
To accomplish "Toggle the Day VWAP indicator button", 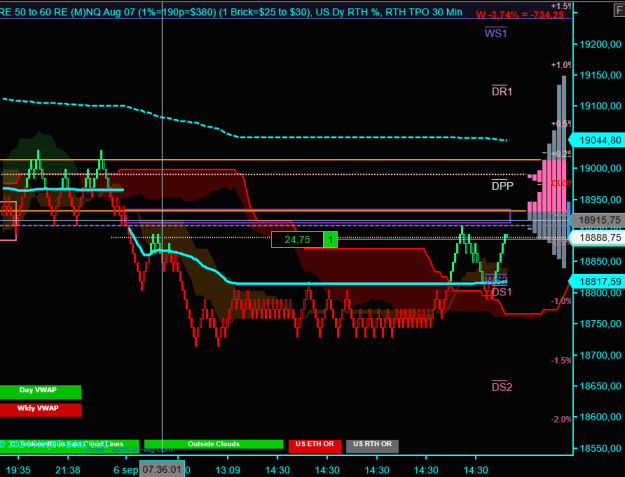I will tap(40, 392).
